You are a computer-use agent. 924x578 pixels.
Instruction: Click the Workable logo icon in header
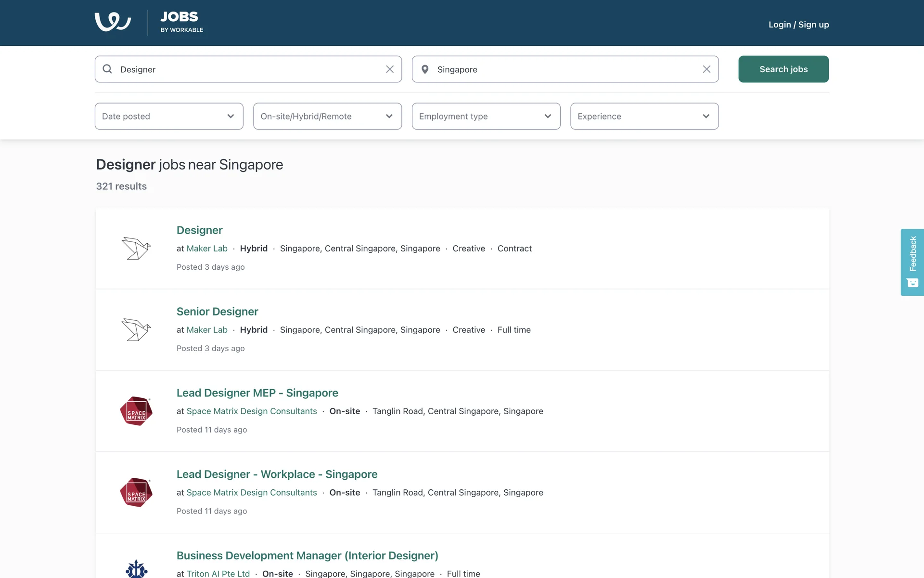(113, 22)
